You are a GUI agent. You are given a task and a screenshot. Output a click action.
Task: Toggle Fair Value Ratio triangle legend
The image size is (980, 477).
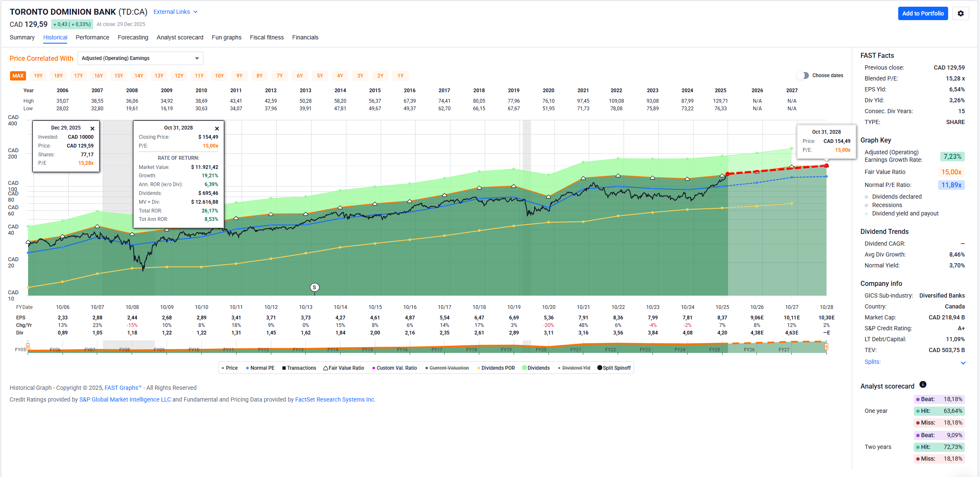tap(326, 368)
